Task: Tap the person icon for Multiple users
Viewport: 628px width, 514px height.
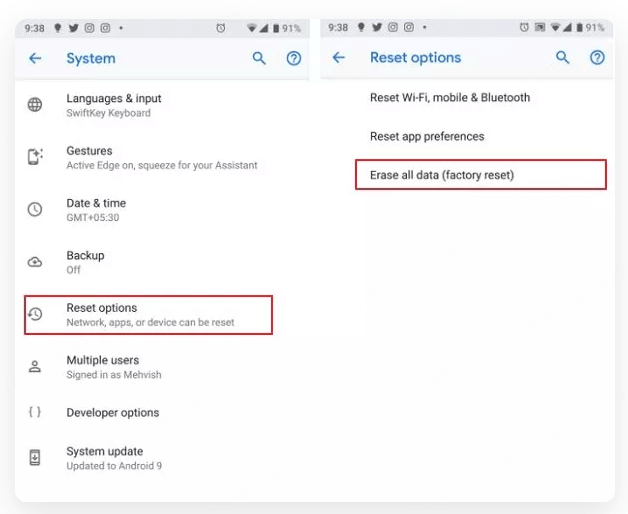Action: point(35,367)
